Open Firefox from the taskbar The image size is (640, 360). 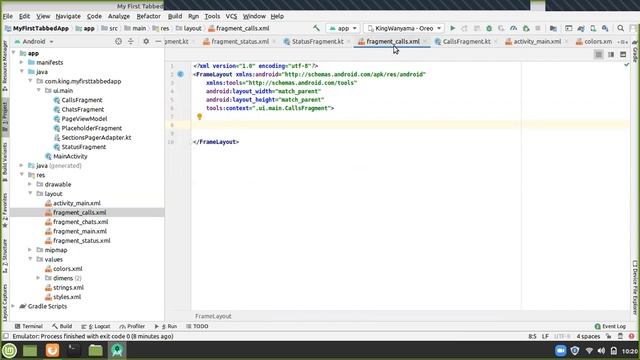[x=52, y=350]
